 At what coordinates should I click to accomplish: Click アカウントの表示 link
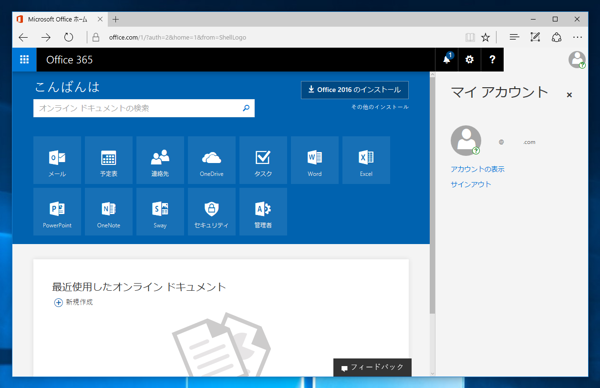[478, 169]
